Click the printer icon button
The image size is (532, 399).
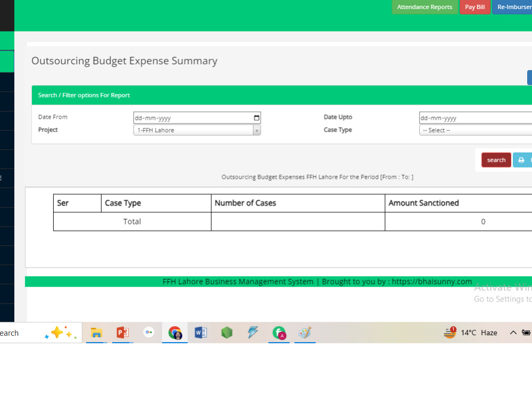pos(522,160)
